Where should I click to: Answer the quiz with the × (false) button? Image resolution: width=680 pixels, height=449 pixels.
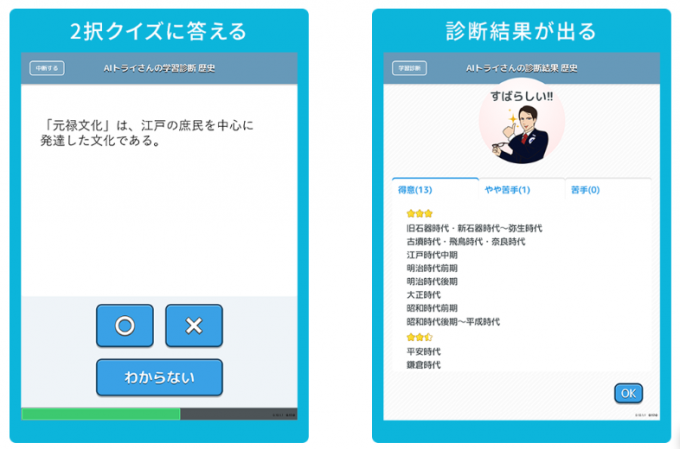(194, 326)
